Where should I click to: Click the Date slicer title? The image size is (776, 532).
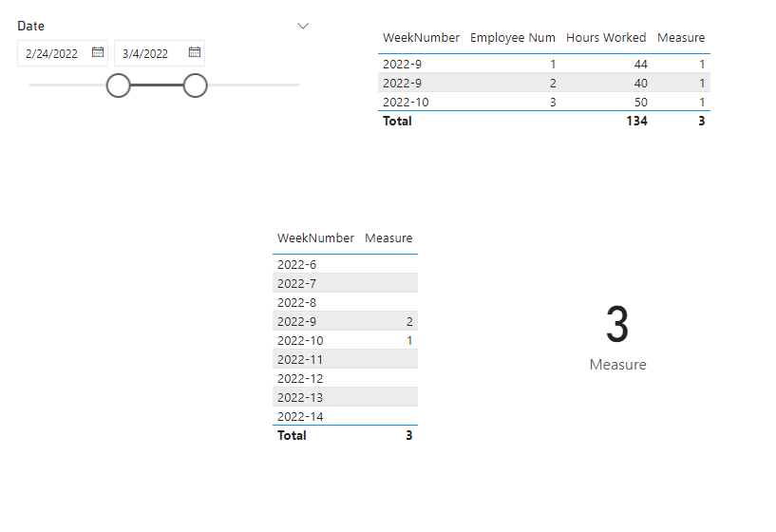(x=30, y=26)
